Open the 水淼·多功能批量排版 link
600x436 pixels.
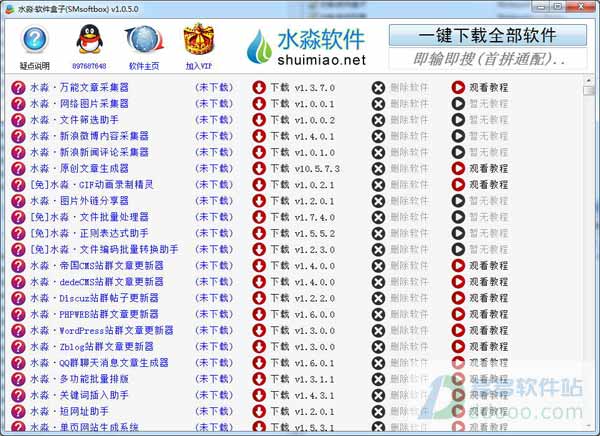click(79, 379)
